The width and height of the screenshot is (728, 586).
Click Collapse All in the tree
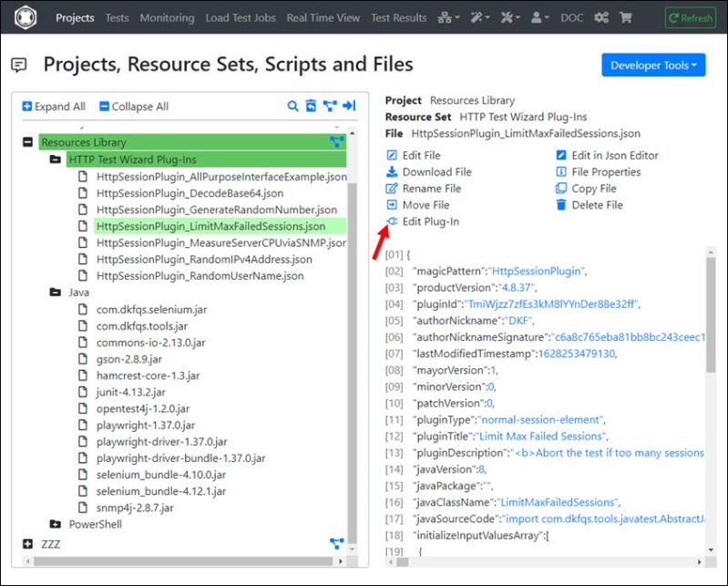pos(134,107)
